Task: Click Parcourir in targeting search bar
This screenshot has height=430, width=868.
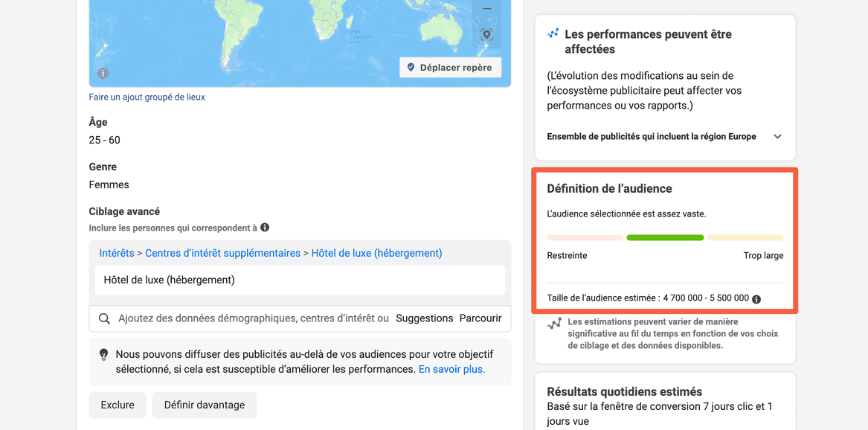Action: click(x=480, y=318)
